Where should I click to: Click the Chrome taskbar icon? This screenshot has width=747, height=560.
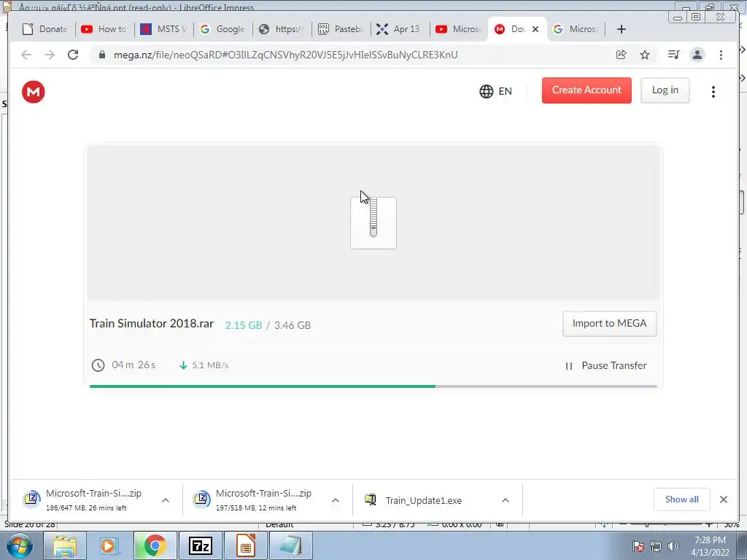point(155,545)
